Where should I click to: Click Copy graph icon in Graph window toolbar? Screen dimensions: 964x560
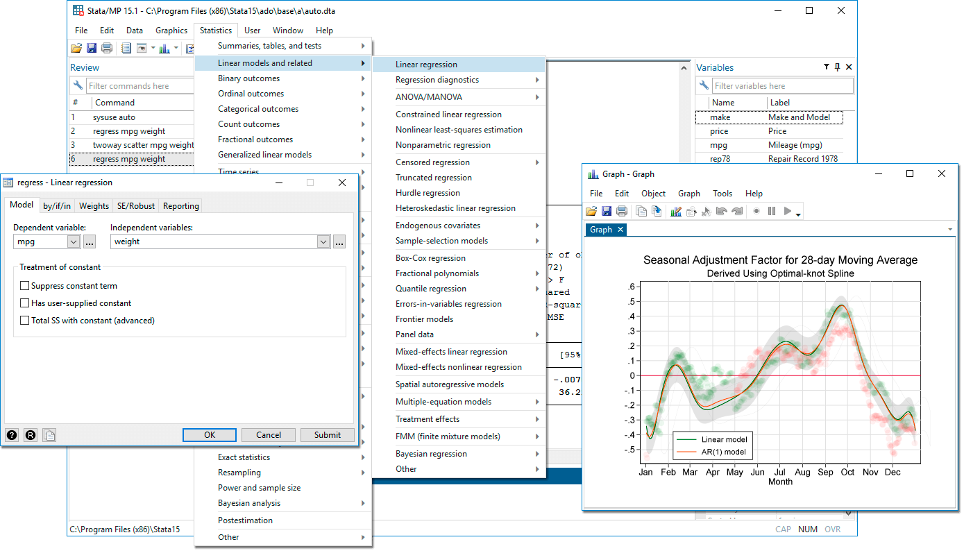tap(642, 211)
